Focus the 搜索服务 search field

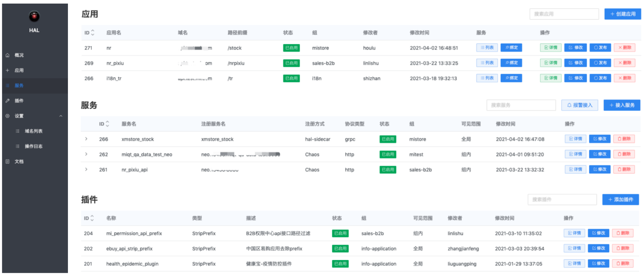tap(521, 105)
